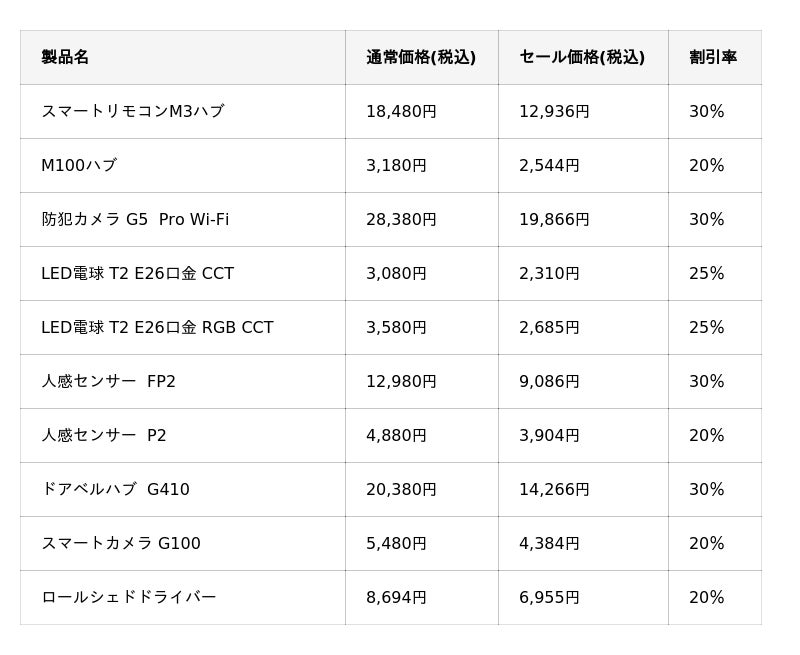The width and height of the screenshot is (800, 655).
Task: Click the スマートカメラ G100 product name
Action: [x=121, y=543]
